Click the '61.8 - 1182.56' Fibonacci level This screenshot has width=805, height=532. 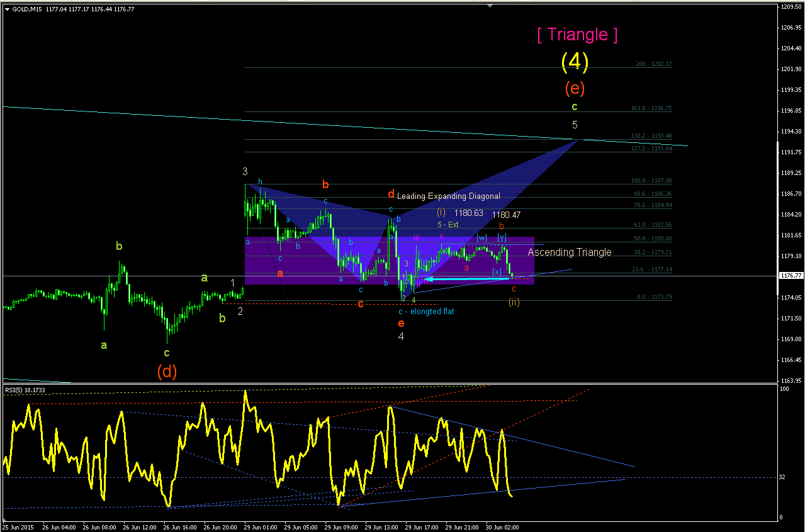652,225
